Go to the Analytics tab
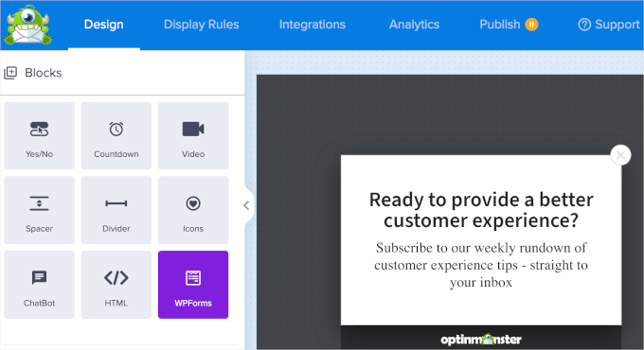 (x=414, y=25)
